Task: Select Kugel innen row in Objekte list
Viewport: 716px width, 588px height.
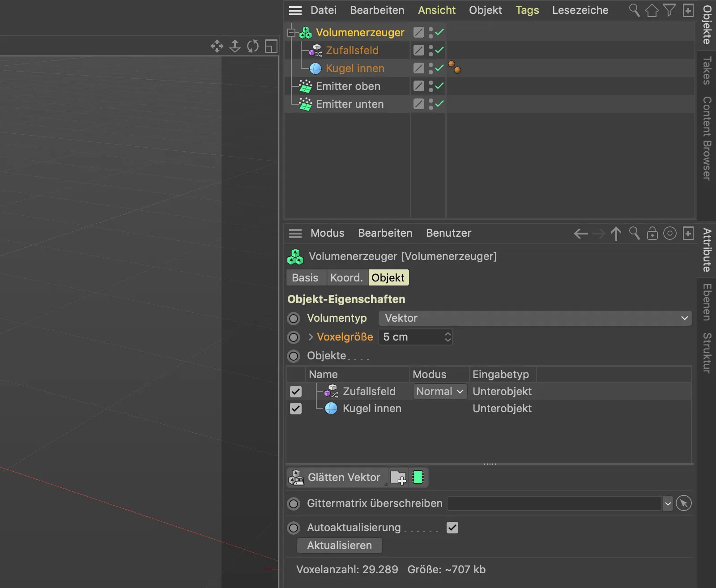Action: tap(489, 409)
